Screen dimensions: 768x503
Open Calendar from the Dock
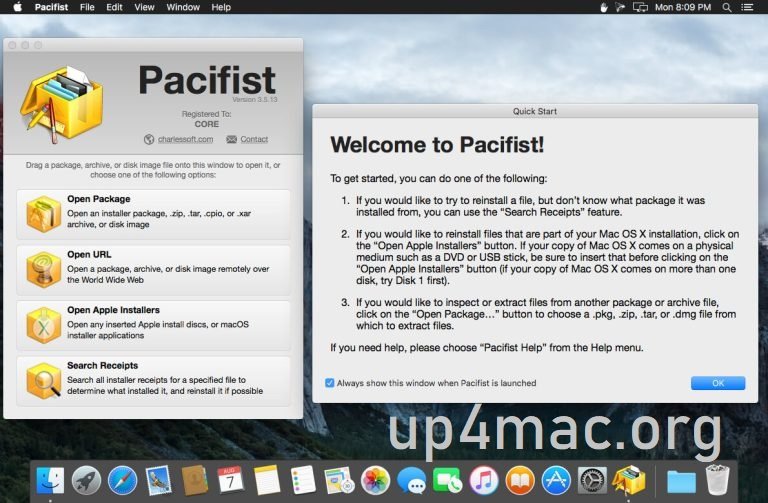click(x=231, y=480)
